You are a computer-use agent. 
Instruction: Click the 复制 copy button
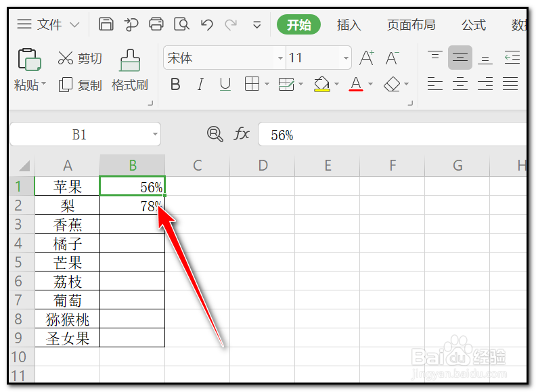pyautogui.click(x=81, y=85)
